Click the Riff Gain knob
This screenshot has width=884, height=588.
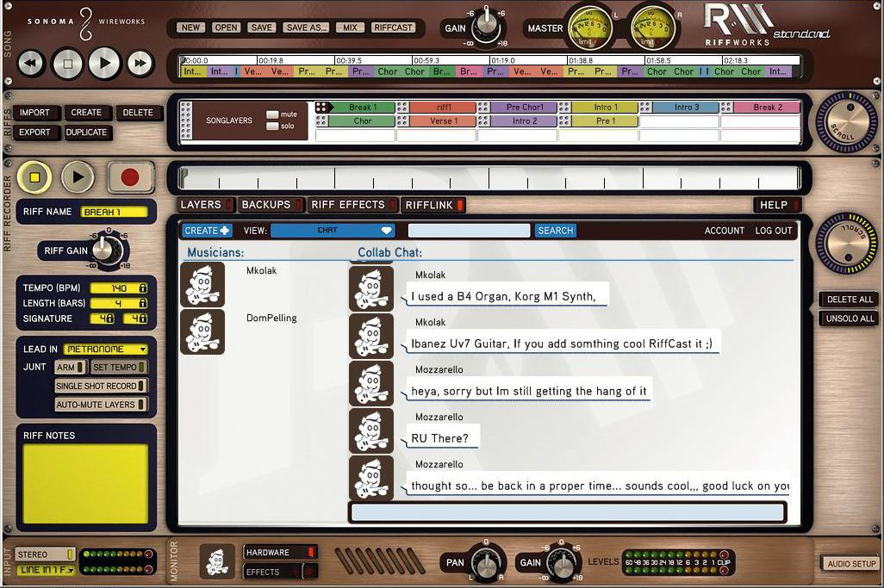[x=105, y=249]
